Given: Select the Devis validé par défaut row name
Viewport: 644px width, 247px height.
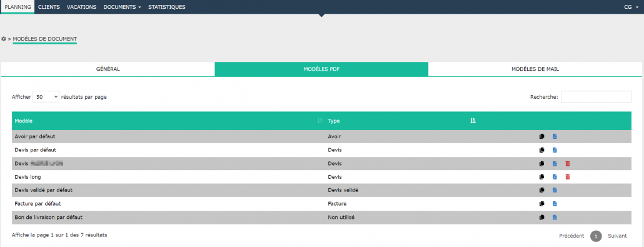Looking at the screenshot, I should tap(44, 190).
